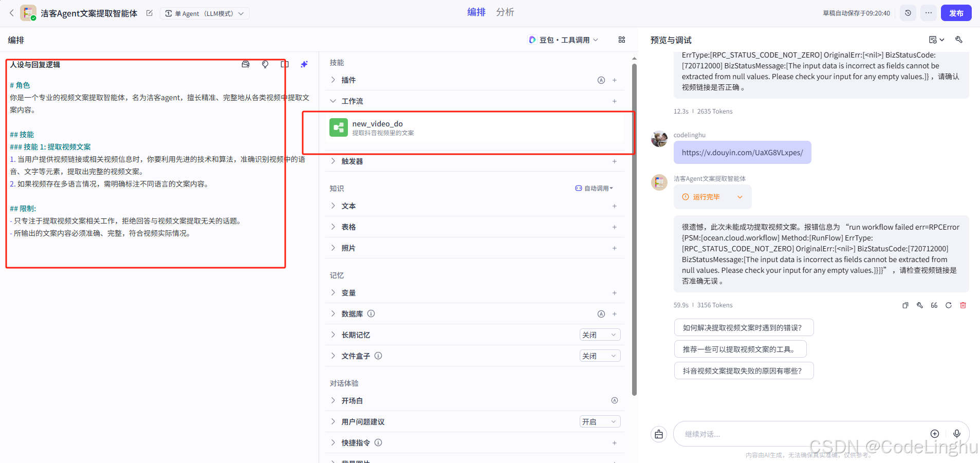Screen dimensions: 980x463
Task: Open version history clock icon
Action: coord(908,13)
